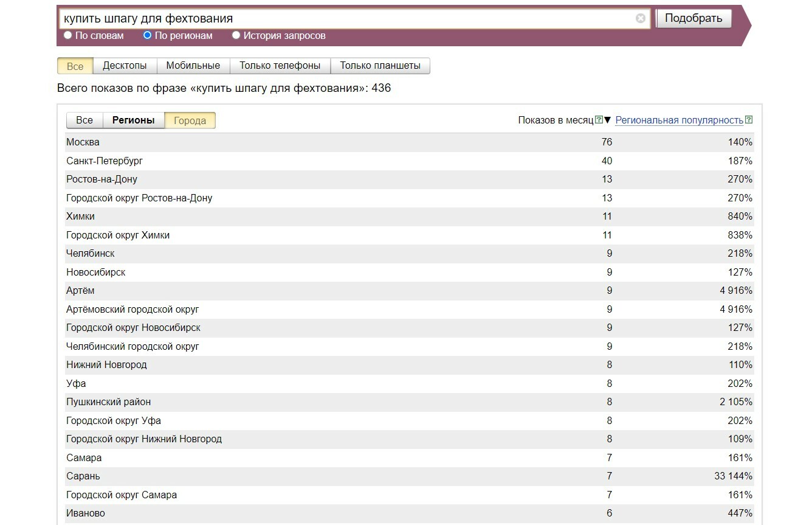Select the По словам radio button
Image resolution: width=812 pixels, height=525 pixels.
pos(68,35)
